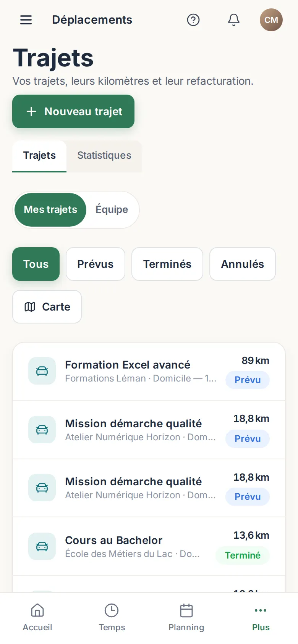Click the Terminé status badge
The width and height of the screenshot is (298, 644).
click(243, 555)
